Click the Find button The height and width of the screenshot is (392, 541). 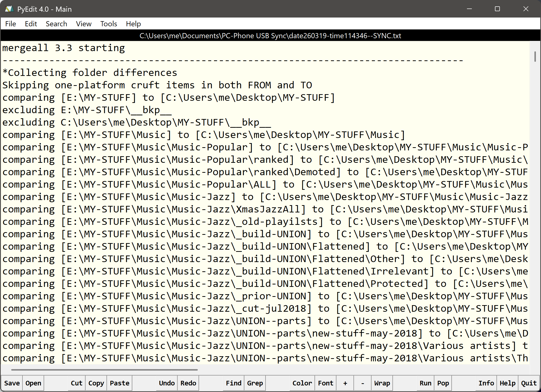coord(233,383)
